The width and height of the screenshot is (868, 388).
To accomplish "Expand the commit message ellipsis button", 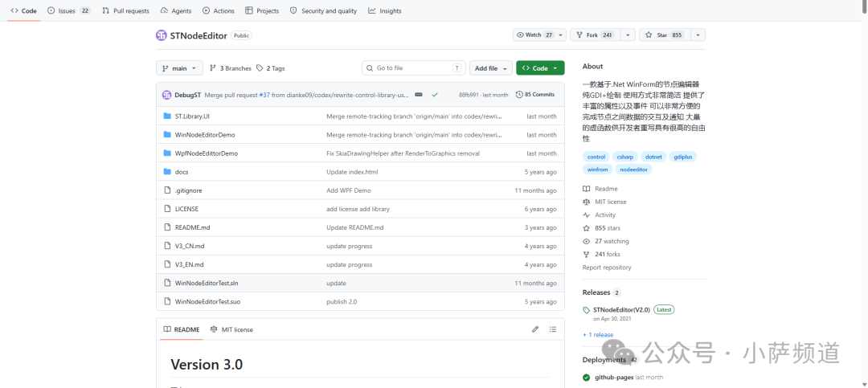I will [419, 95].
